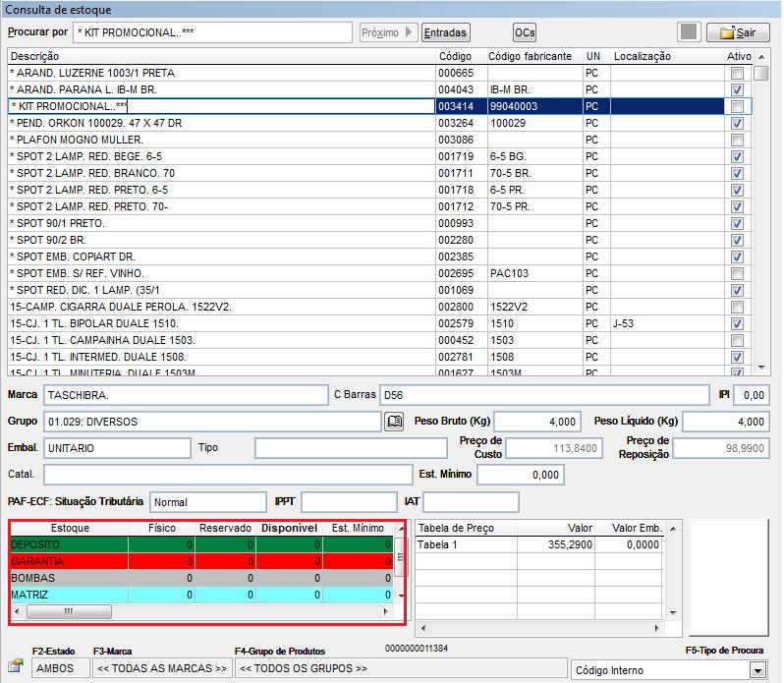The width and height of the screenshot is (784, 683).
Task: Toggle Ativo for PLAFON MOGNO MULLER
Action: pyautogui.click(x=737, y=140)
